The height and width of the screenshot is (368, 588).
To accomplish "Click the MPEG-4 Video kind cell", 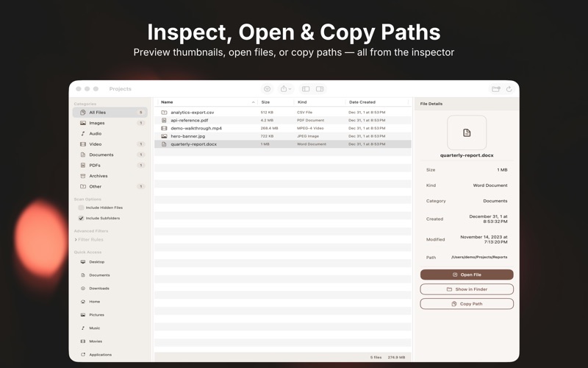I will (310, 128).
